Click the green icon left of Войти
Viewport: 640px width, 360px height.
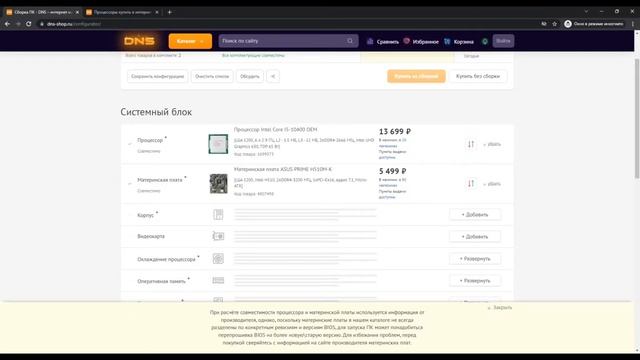(484, 41)
